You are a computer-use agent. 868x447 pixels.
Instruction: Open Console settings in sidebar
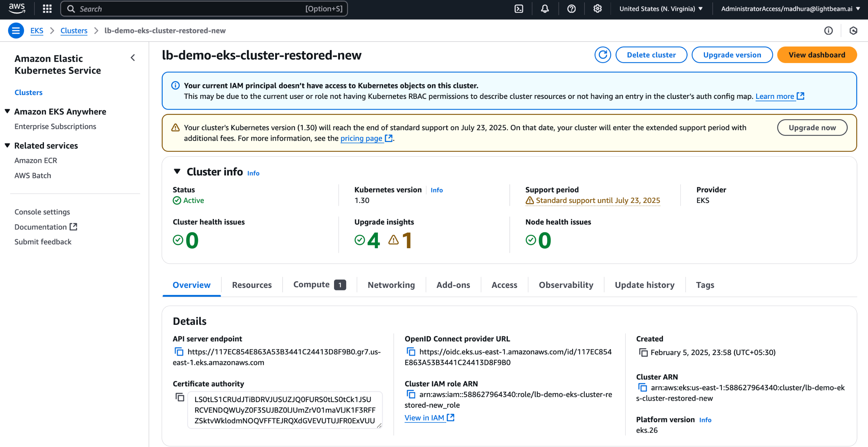[42, 212]
